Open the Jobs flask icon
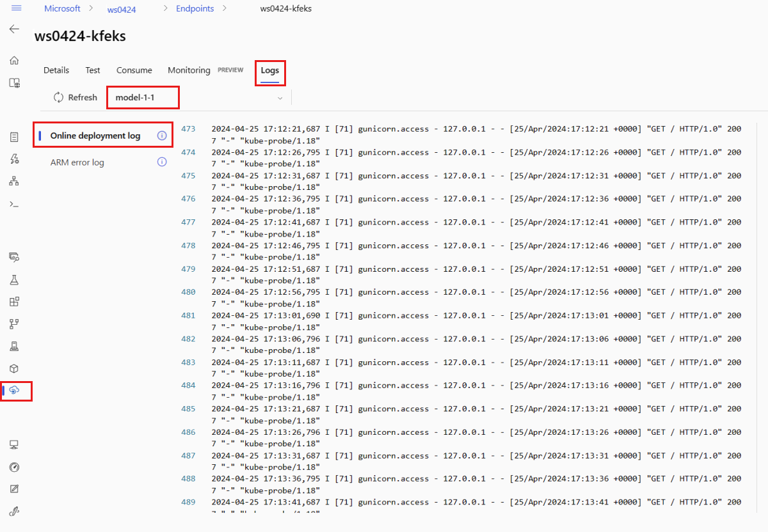The height and width of the screenshot is (532, 768). pos(14,280)
